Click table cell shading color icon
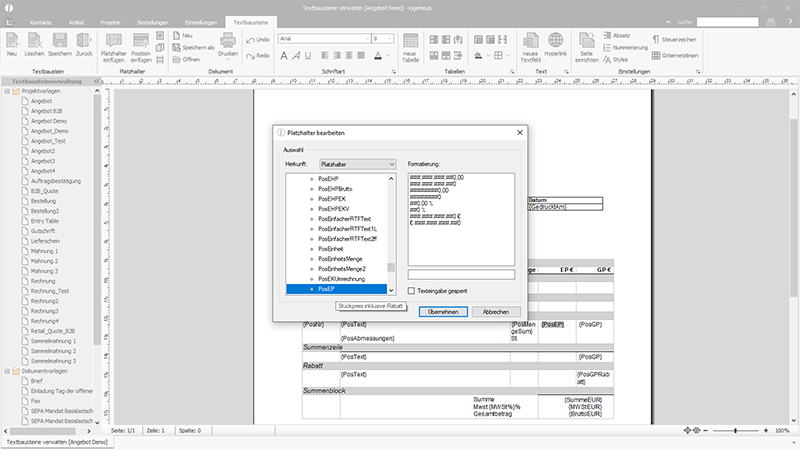 click(478, 55)
